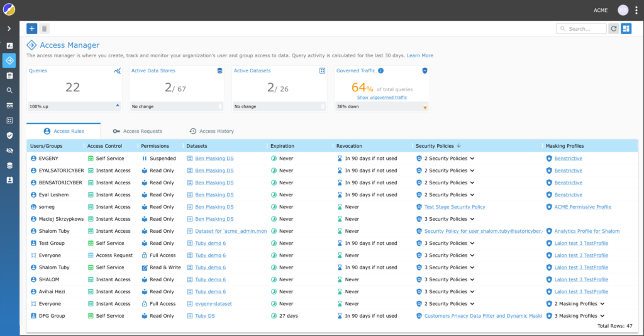Click the ACME organization name at top
Image resolution: width=644 pixels, height=336 pixels.
[x=601, y=10]
